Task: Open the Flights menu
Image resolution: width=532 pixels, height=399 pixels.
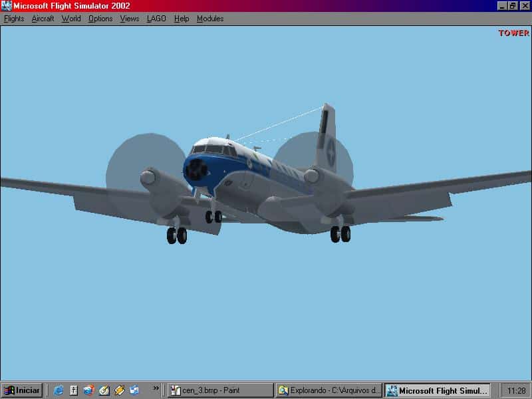Action: 14,19
